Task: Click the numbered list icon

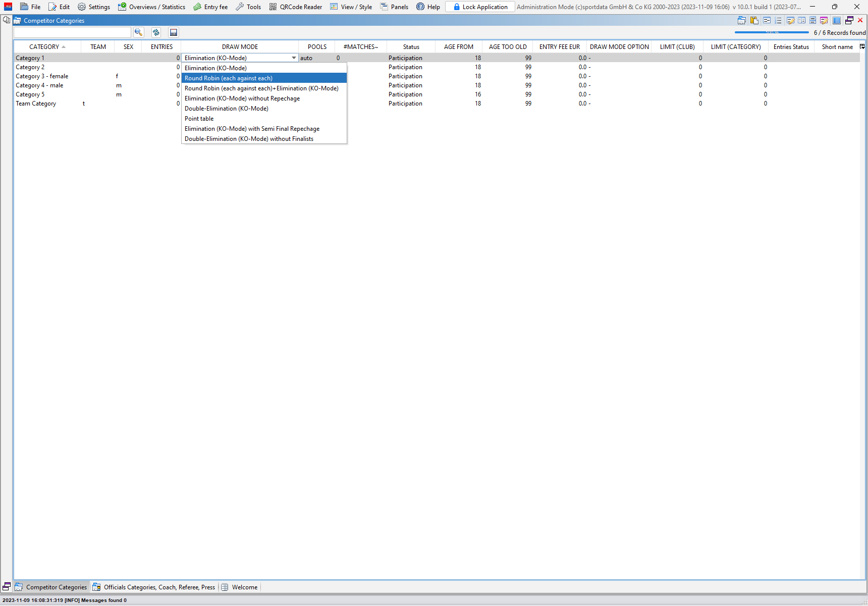Action: pos(778,20)
